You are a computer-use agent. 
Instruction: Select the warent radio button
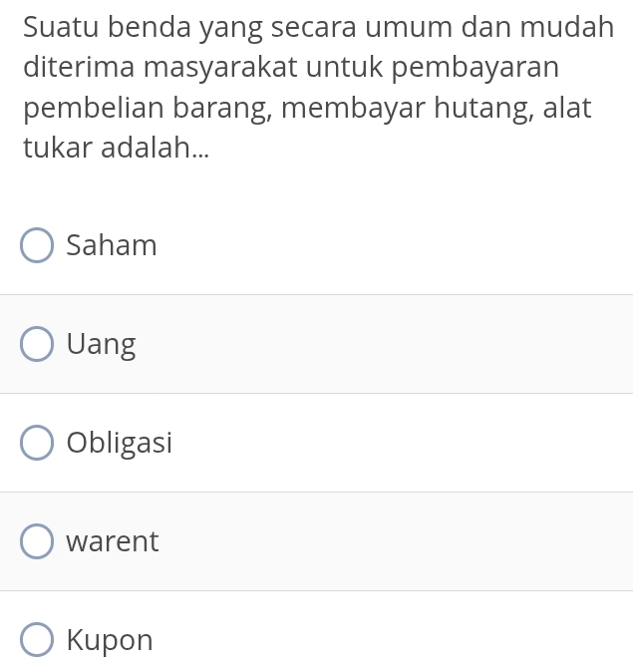38,541
